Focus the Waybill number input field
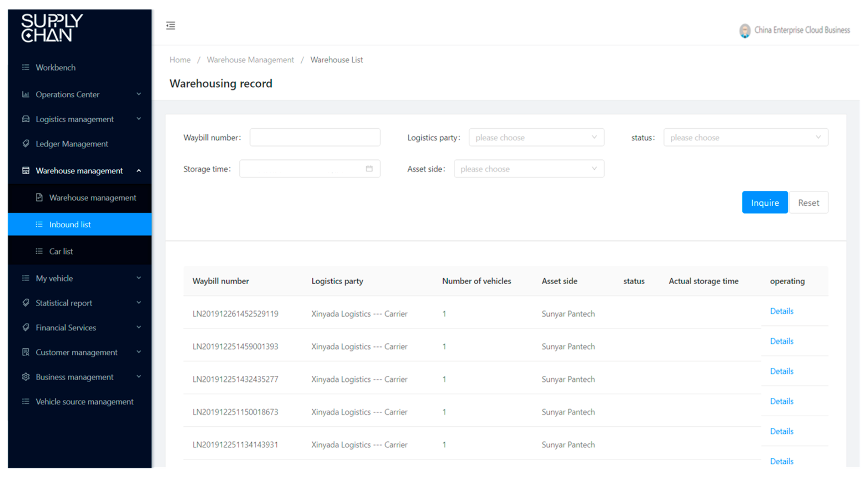The image size is (868, 483). pos(315,138)
